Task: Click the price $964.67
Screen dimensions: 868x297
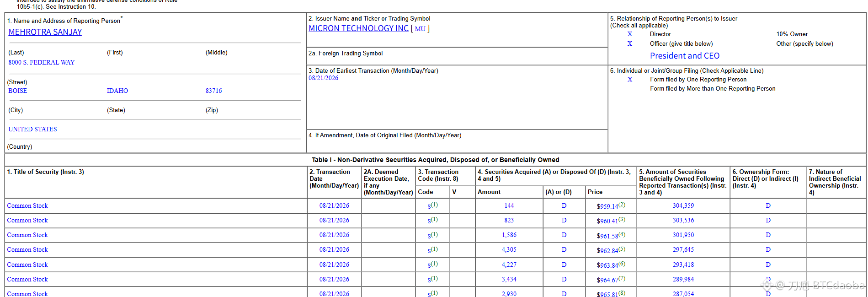Action: pyautogui.click(x=607, y=281)
